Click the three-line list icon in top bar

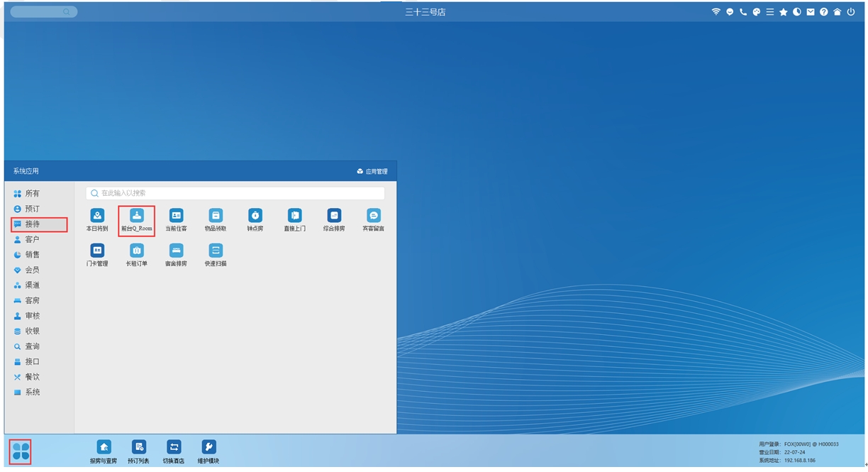(x=770, y=12)
